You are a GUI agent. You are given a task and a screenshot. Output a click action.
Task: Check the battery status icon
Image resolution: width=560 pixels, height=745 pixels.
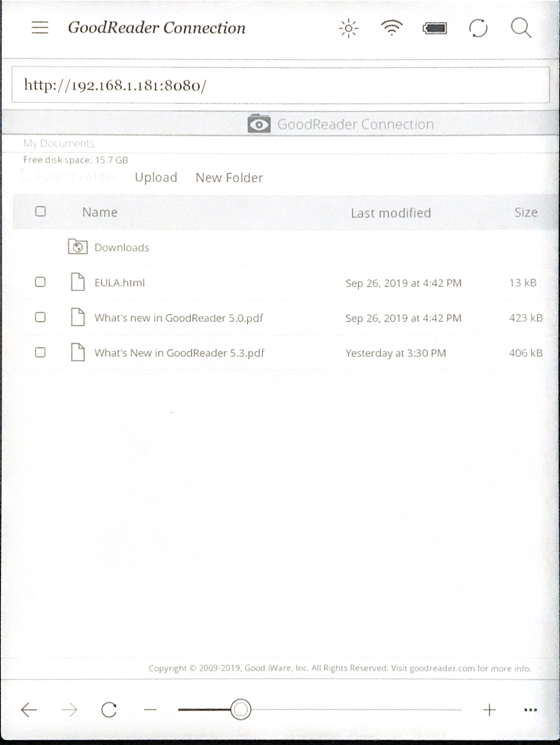click(434, 28)
